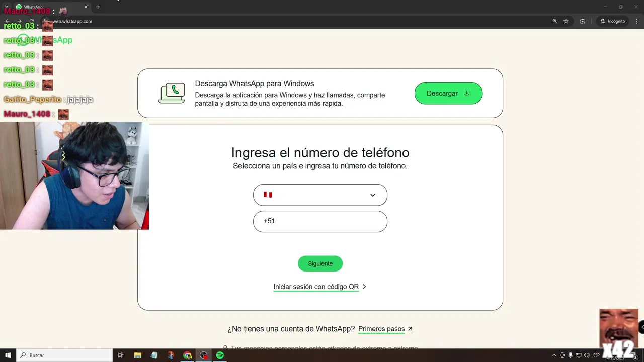Follow the Primeros pasos link
The width and height of the screenshot is (644, 362).
click(385, 329)
